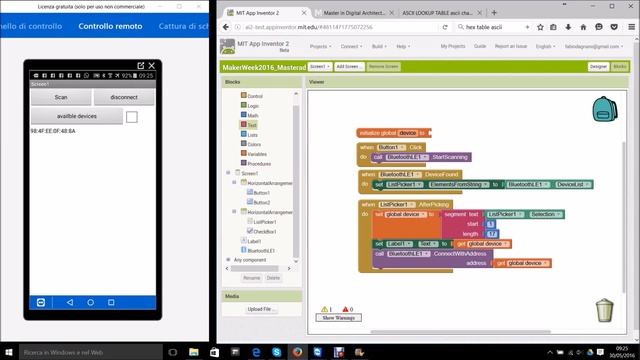Screen dimensions: 640x360
Task: Click the viewer horizontal scrollbar
Action: point(460,332)
